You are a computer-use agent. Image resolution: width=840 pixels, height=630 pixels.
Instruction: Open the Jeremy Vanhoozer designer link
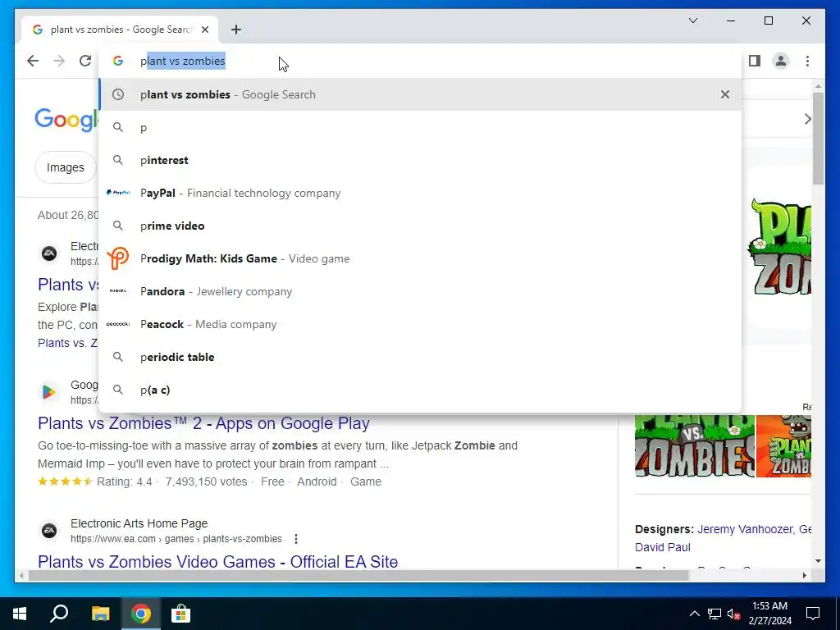pyautogui.click(x=745, y=529)
